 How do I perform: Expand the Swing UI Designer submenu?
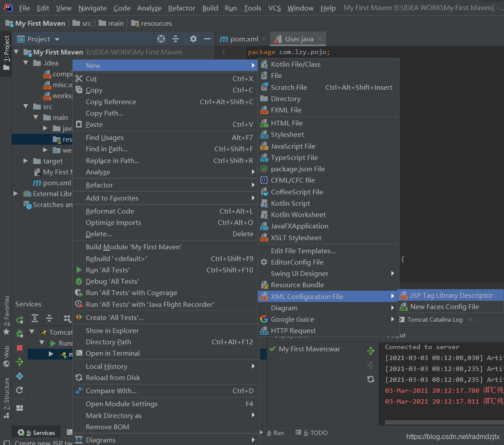pos(328,274)
